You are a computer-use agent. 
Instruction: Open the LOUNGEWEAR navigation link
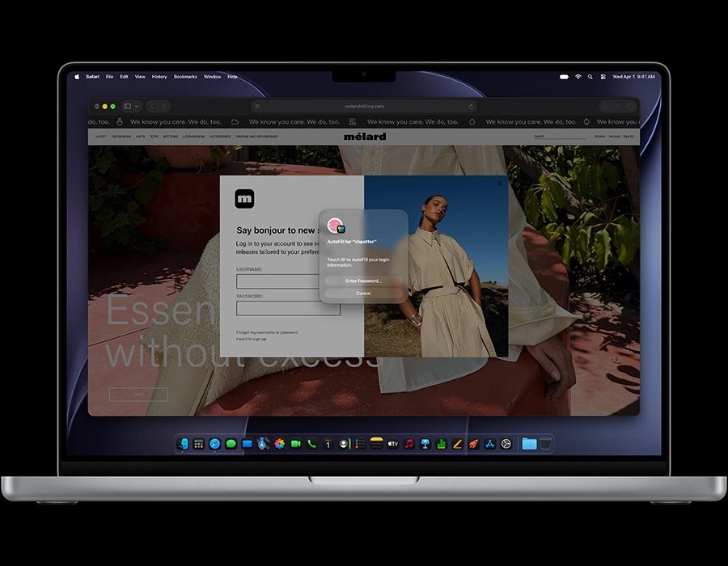click(x=193, y=137)
